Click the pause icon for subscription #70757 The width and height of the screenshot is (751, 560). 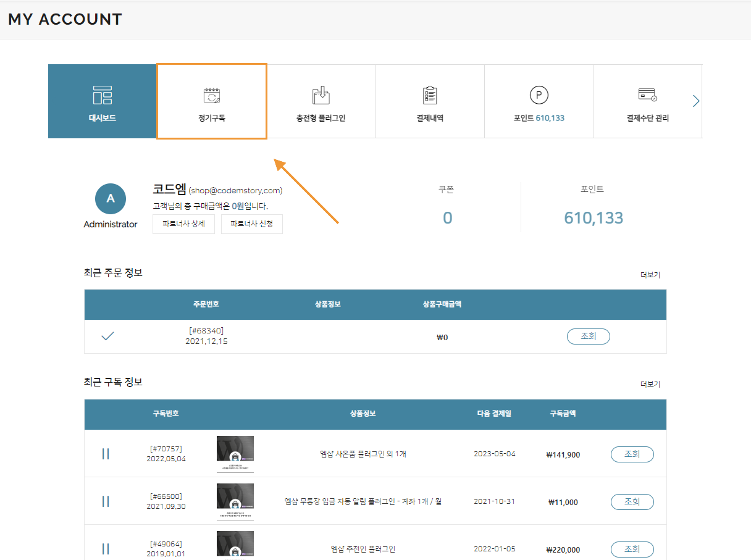coord(106,454)
